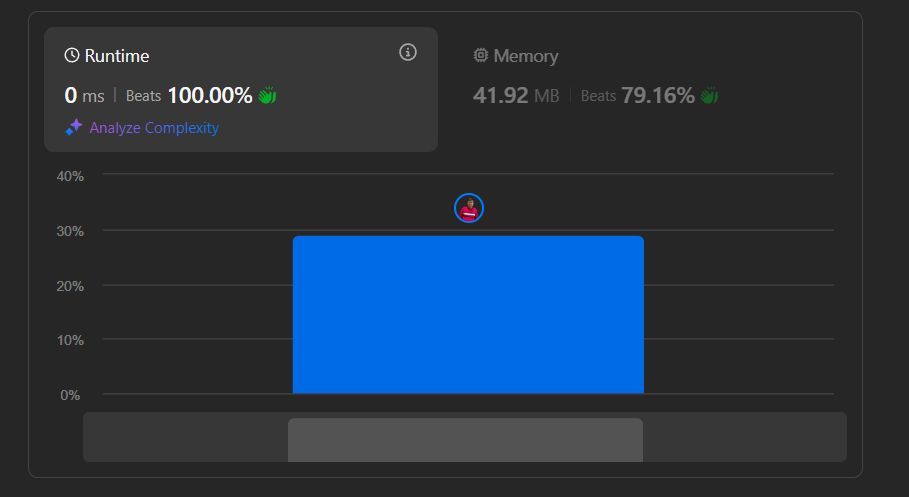Click the clapping hands icon after 100.00%
The height and width of the screenshot is (497, 909).
[x=267, y=96]
